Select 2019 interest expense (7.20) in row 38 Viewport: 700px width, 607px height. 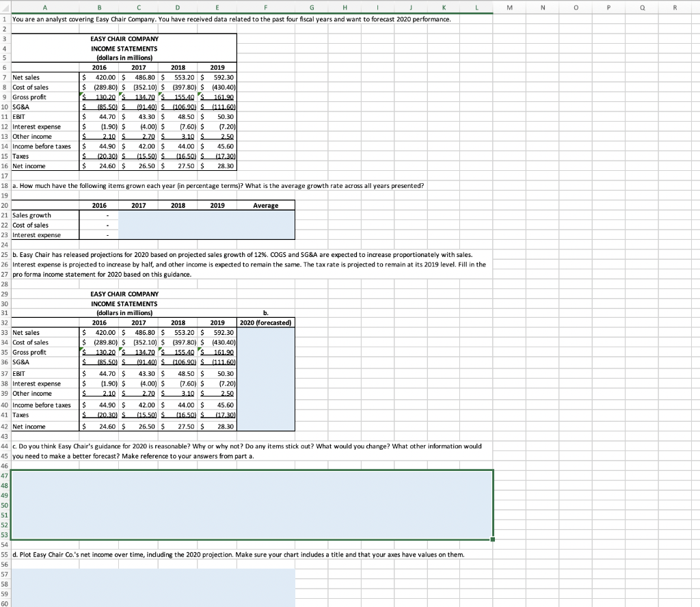pyautogui.click(x=217, y=383)
